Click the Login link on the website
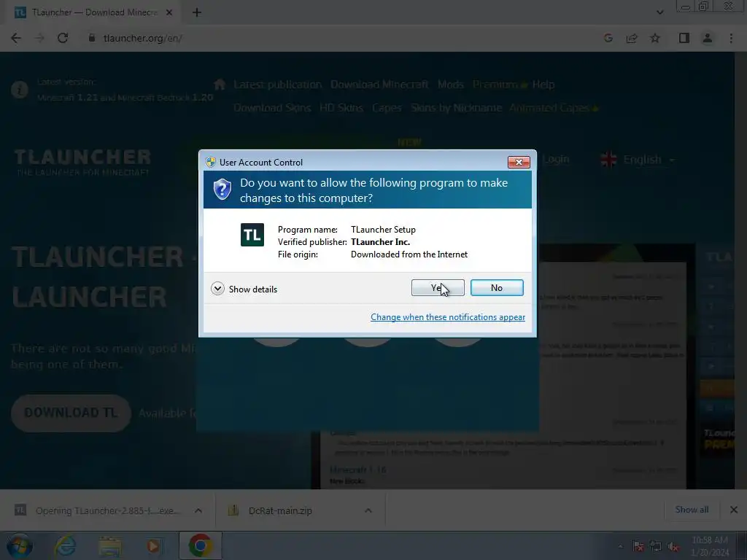The width and height of the screenshot is (747, 560). [x=555, y=159]
